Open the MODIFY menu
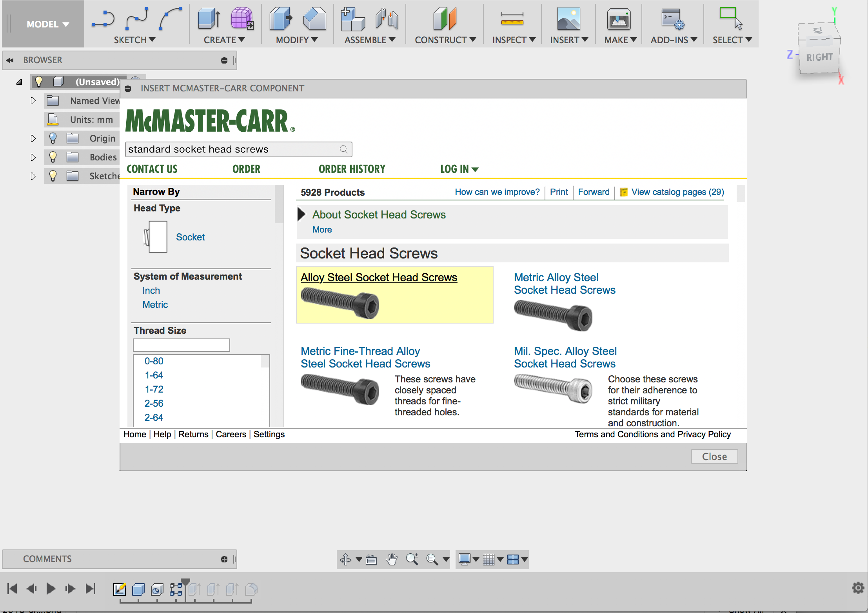Image resolution: width=868 pixels, height=613 pixels. pyautogui.click(x=296, y=40)
